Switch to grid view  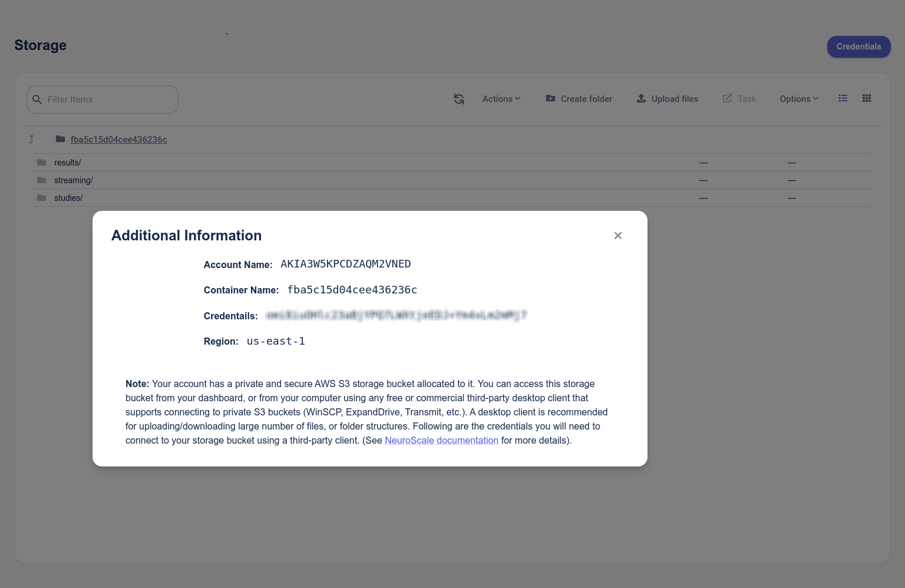[867, 98]
